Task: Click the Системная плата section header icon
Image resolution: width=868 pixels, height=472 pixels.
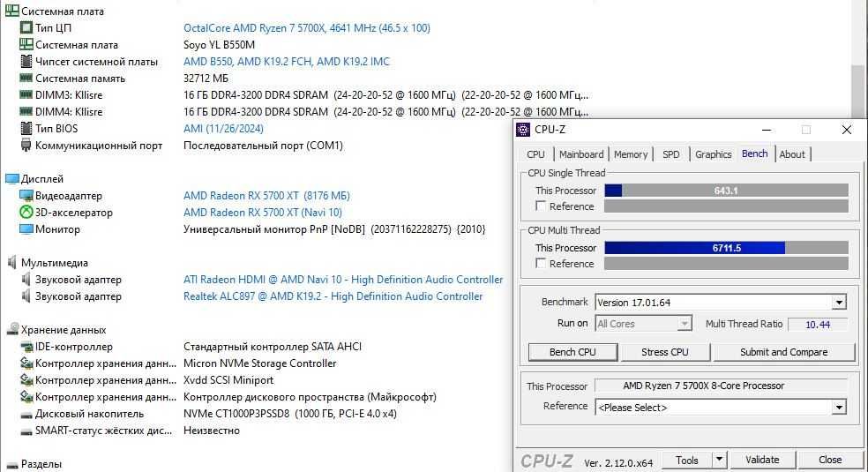Action: coord(11,11)
